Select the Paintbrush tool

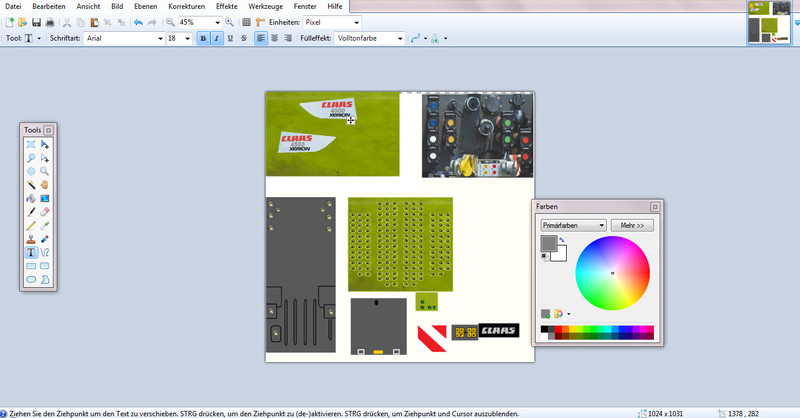pyautogui.click(x=31, y=212)
